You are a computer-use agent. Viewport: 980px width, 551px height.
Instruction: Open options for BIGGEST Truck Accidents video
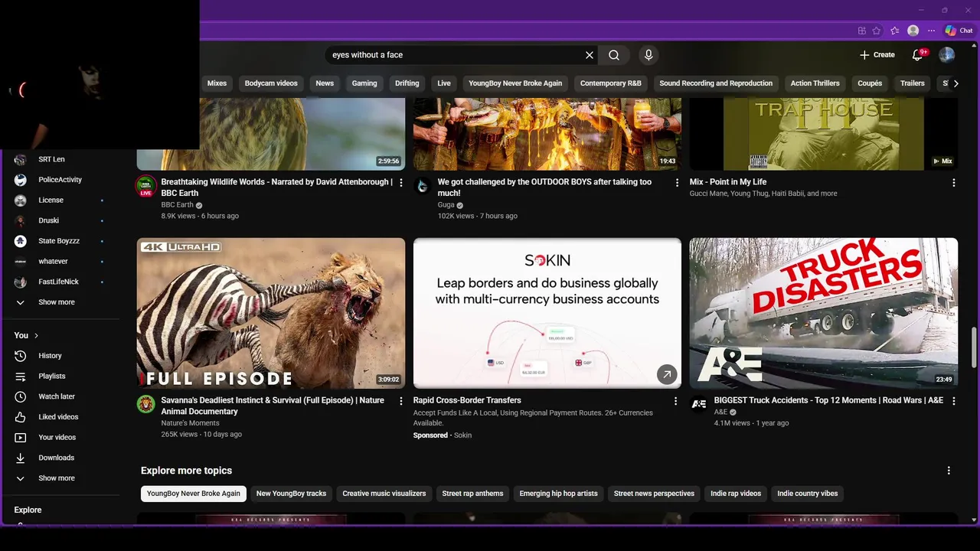click(x=953, y=401)
